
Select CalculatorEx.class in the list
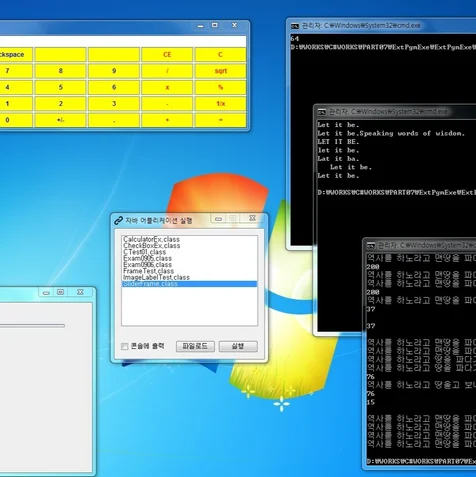[x=151, y=239]
